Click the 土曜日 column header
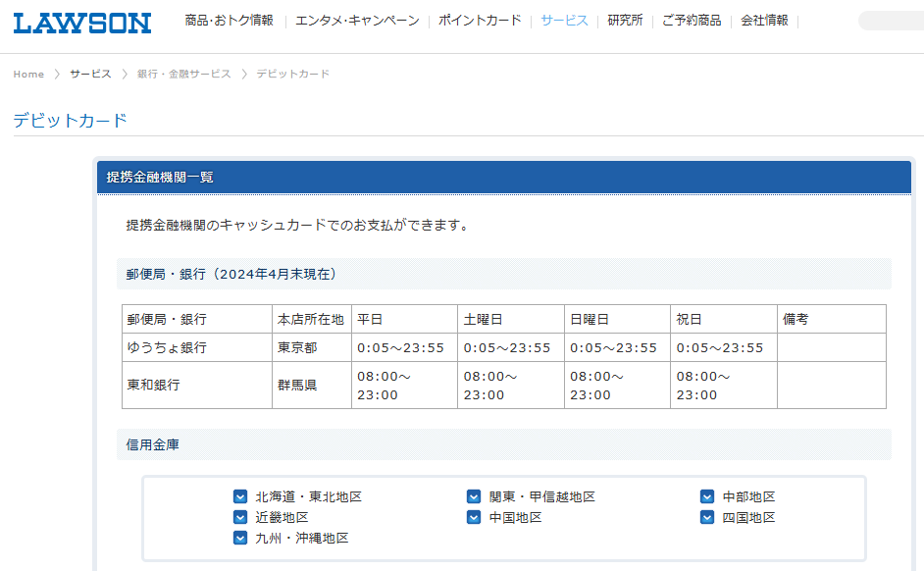Viewport: 924px width, 571px height. tap(511, 320)
